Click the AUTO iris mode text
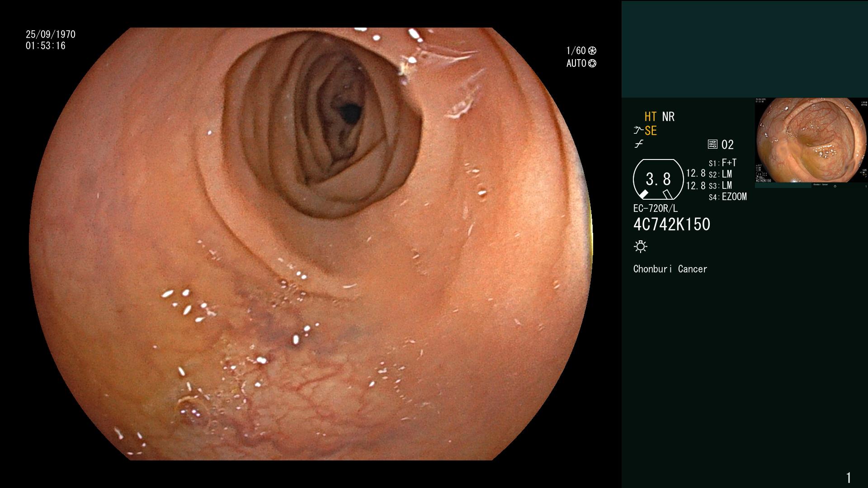This screenshot has width=868, height=488. pos(576,63)
